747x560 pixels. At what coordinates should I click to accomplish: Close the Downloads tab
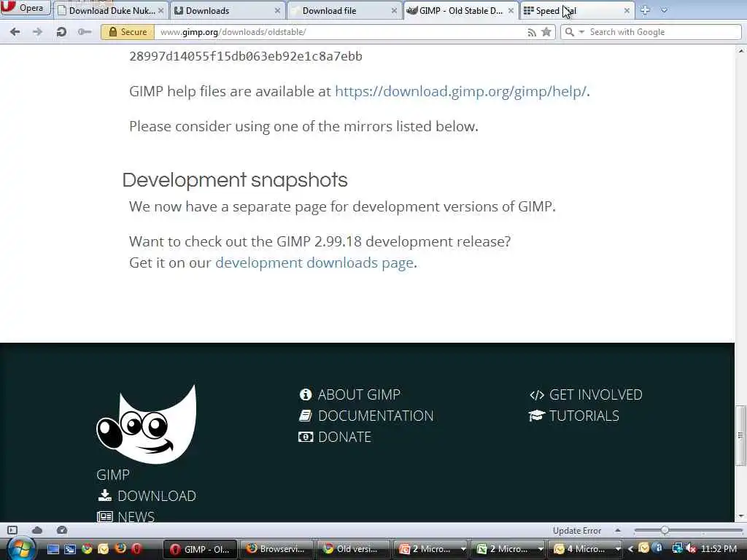point(277,10)
